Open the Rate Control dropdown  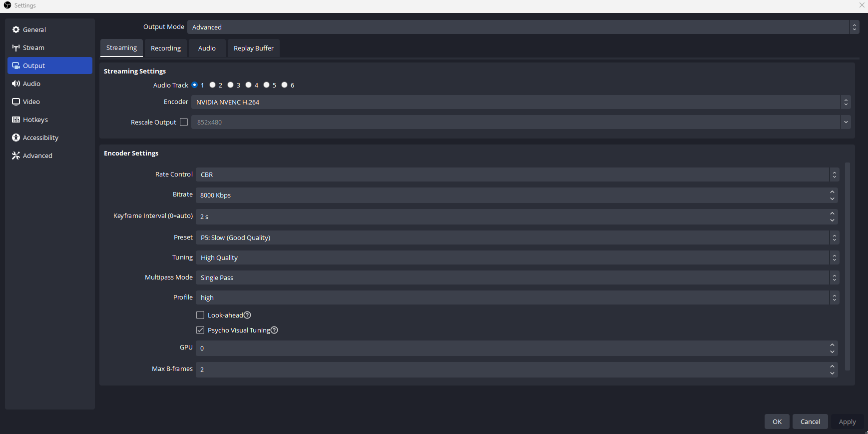[517, 174]
